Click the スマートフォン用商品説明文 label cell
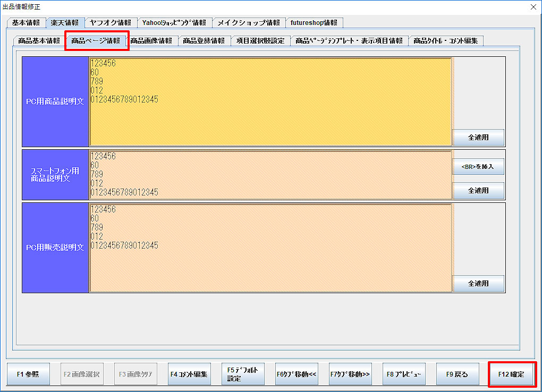 coord(55,175)
